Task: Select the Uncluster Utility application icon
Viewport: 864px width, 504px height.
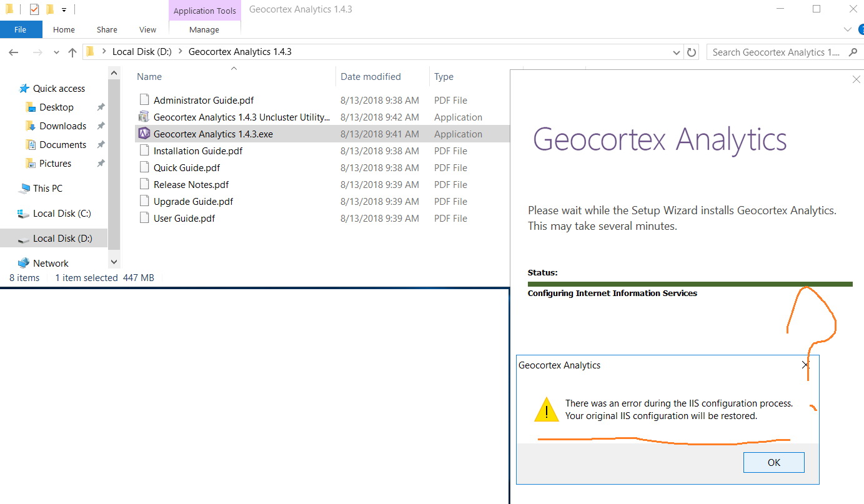Action: [x=144, y=117]
